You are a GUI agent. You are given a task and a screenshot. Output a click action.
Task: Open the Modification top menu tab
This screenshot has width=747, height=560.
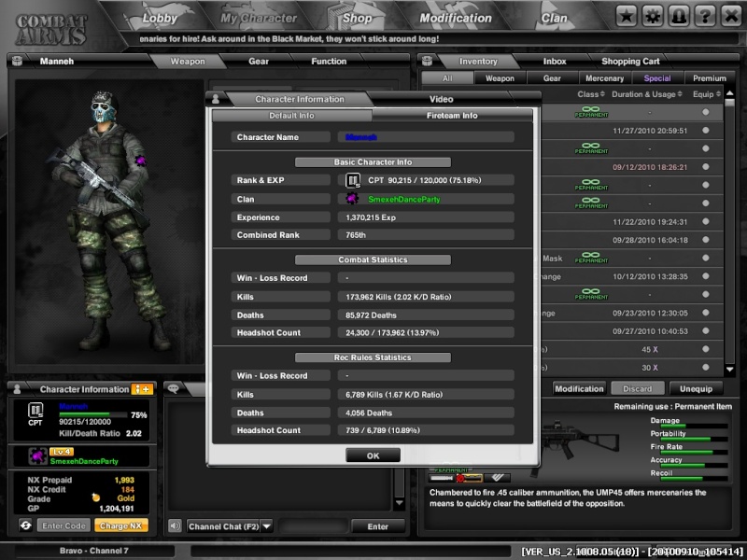pyautogui.click(x=456, y=18)
